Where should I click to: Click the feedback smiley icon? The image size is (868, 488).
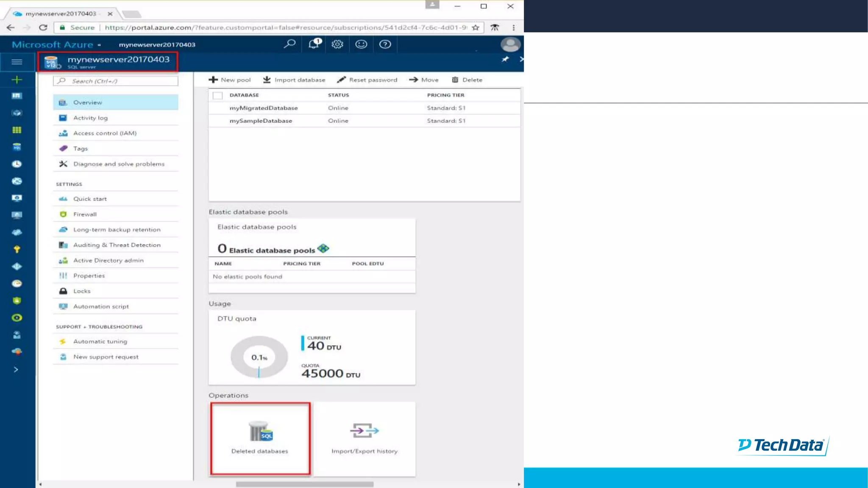pyautogui.click(x=361, y=44)
